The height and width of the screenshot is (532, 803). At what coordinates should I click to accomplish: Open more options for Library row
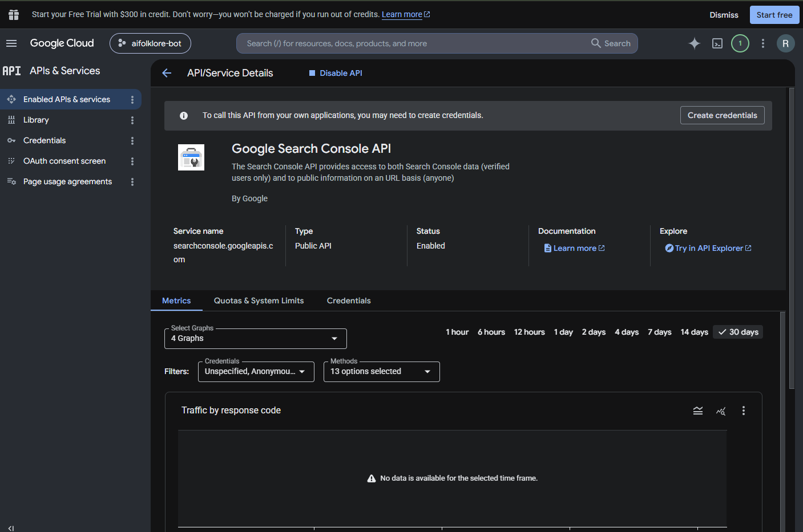coord(132,120)
